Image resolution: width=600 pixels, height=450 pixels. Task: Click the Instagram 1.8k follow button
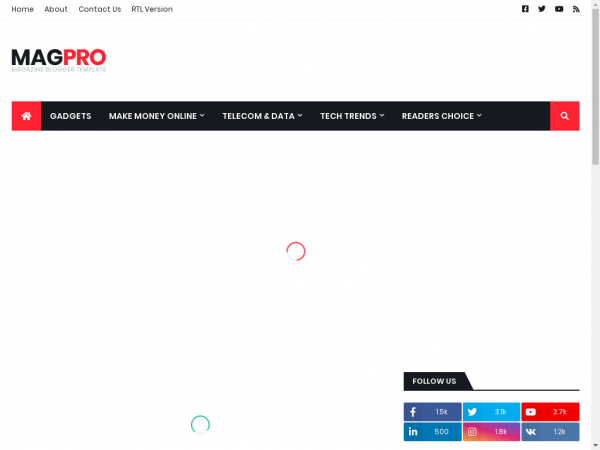pyautogui.click(x=491, y=432)
